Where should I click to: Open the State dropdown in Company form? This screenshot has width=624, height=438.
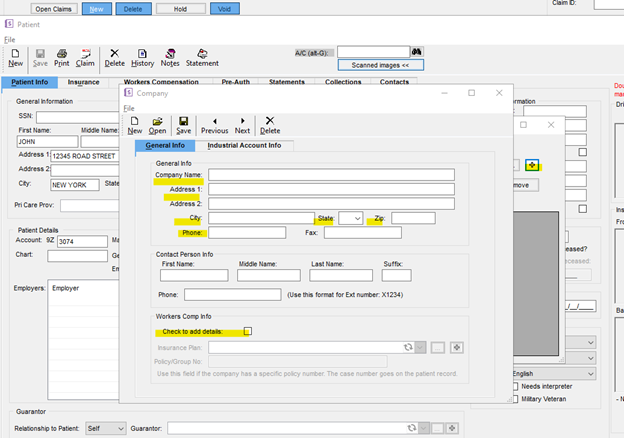coord(351,218)
